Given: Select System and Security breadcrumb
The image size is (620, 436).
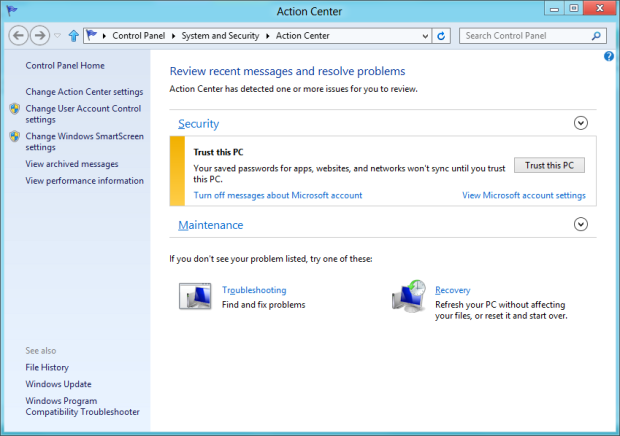Looking at the screenshot, I should click(x=220, y=36).
